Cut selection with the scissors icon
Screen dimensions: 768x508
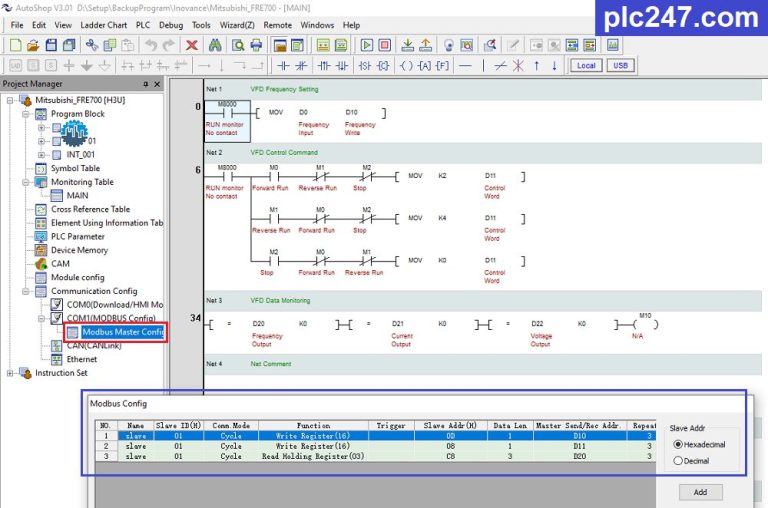(x=92, y=45)
